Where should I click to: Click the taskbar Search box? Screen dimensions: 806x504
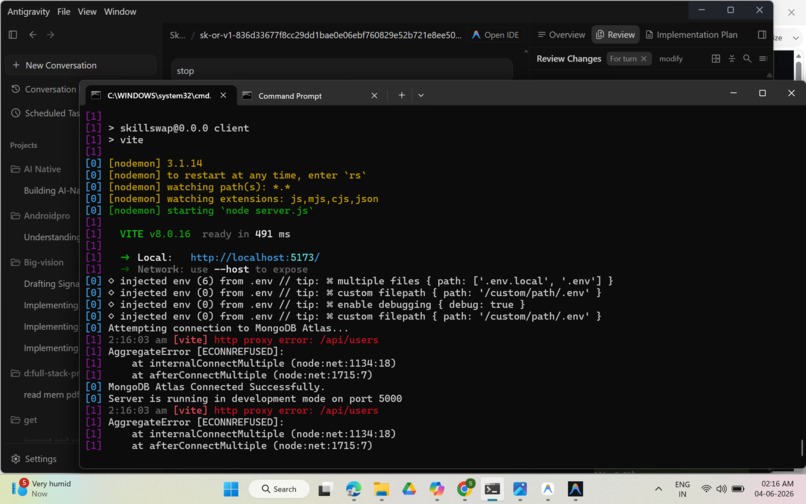point(279,489)
